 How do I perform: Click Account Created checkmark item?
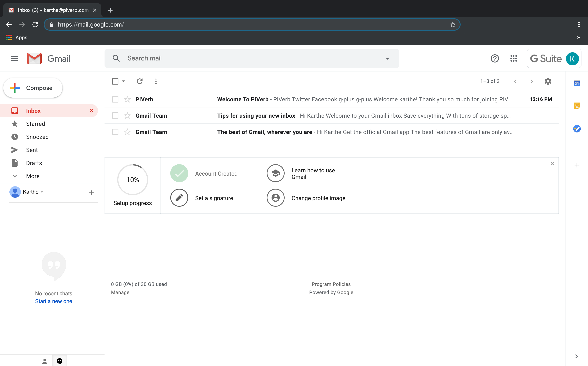[x=204, y=173]
